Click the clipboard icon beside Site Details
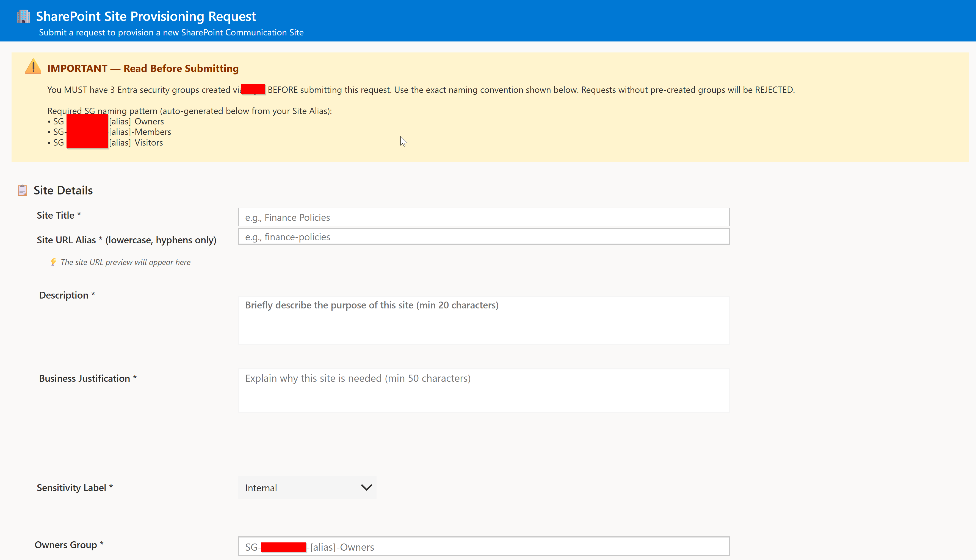 coord(22,190)
